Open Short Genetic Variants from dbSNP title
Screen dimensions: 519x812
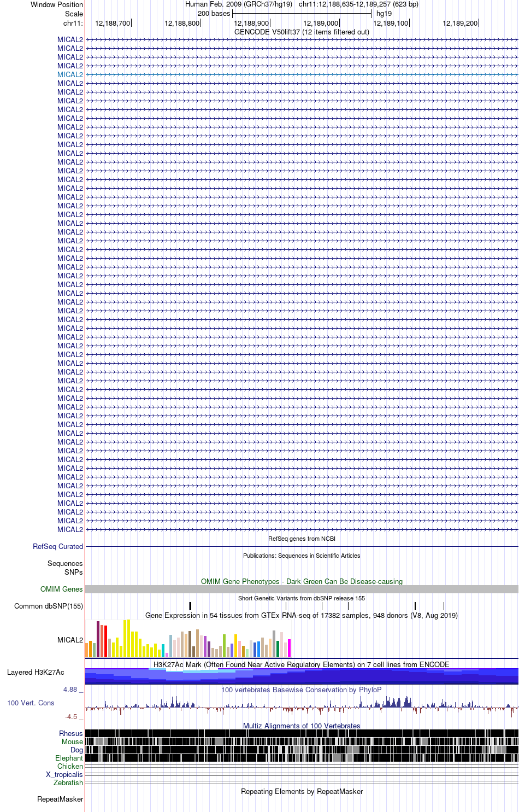(302, 598)
